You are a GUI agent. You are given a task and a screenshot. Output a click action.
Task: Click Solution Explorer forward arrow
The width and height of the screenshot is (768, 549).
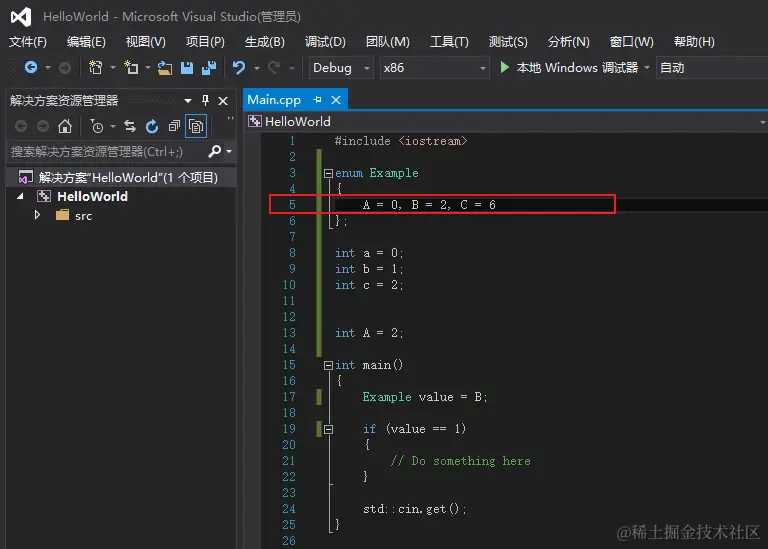(x=43, y=126)
